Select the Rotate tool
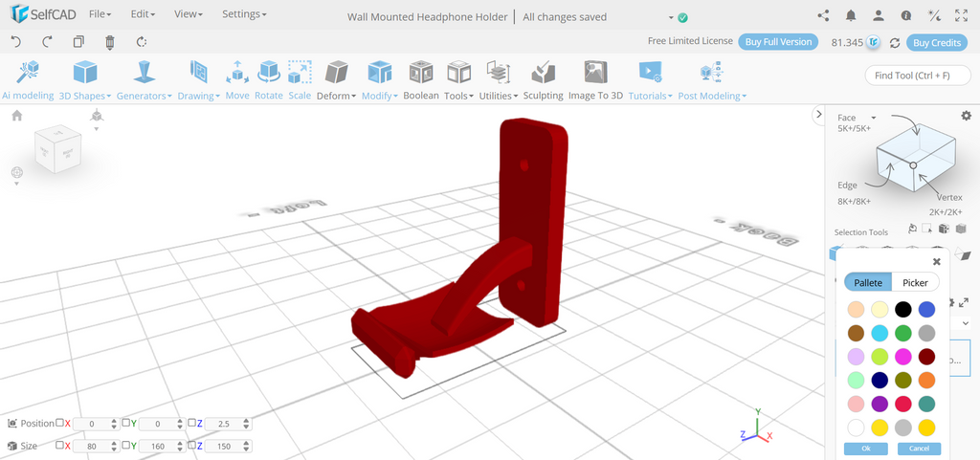The image size is (980, 460). (268, 80)
